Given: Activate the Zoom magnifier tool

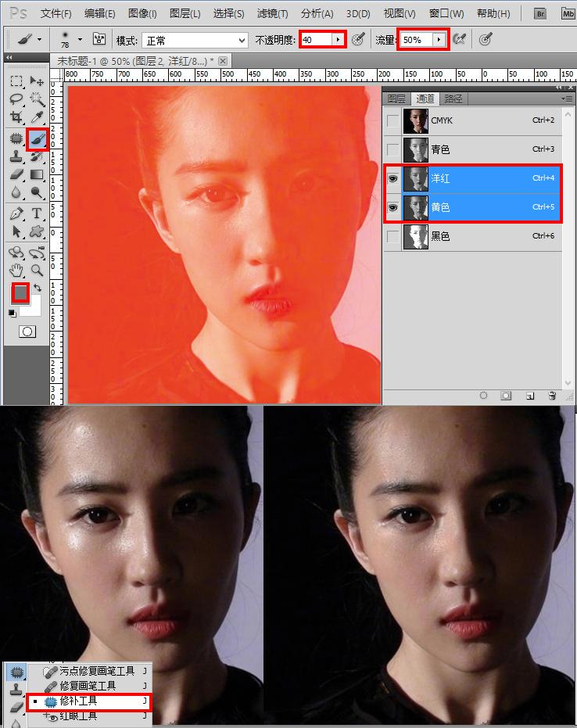Looking at the screenshot, I should 37,271.
